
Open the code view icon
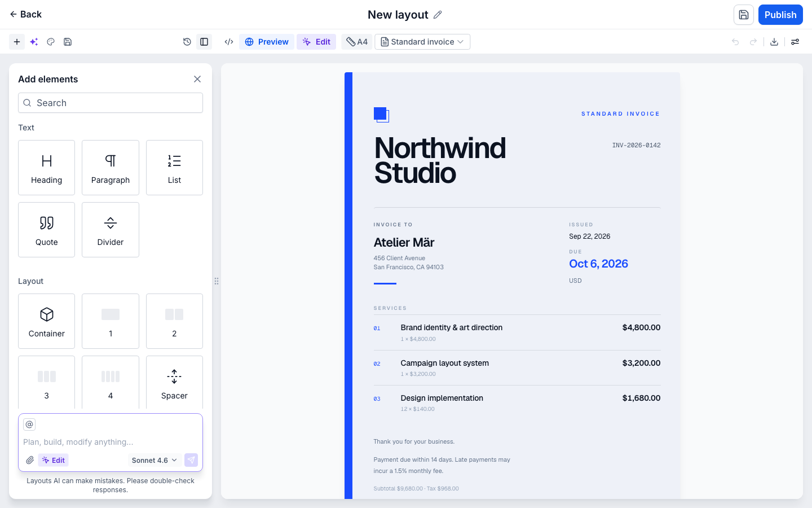pyautogui.click(x=229, y=42)
